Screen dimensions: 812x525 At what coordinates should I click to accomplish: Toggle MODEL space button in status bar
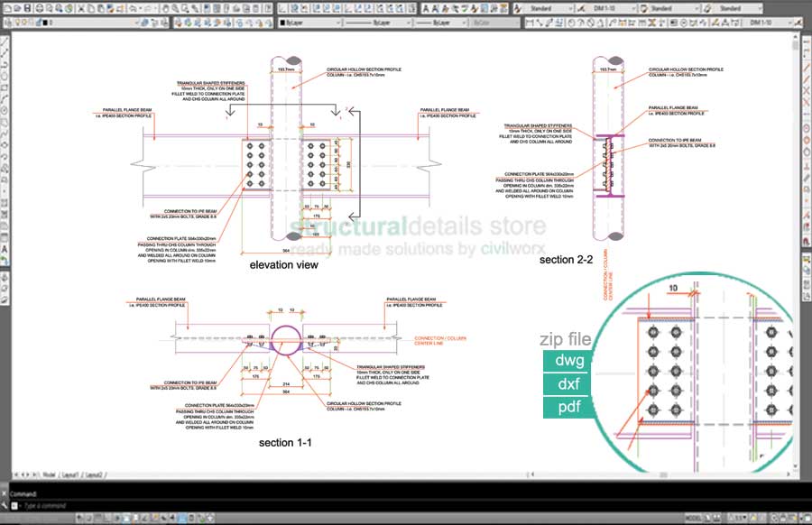[693, 517]
